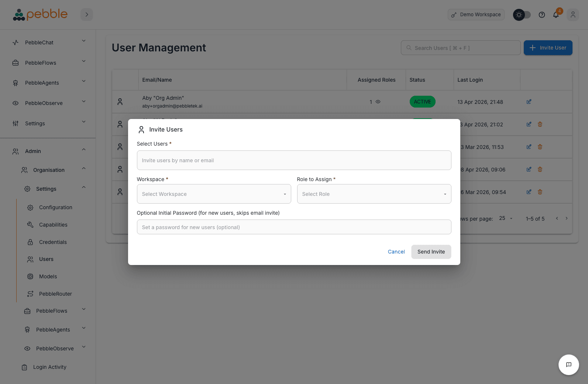Toggle the light/dark theme switch
This screenshot has height=384, width=588.
[522, 15]
